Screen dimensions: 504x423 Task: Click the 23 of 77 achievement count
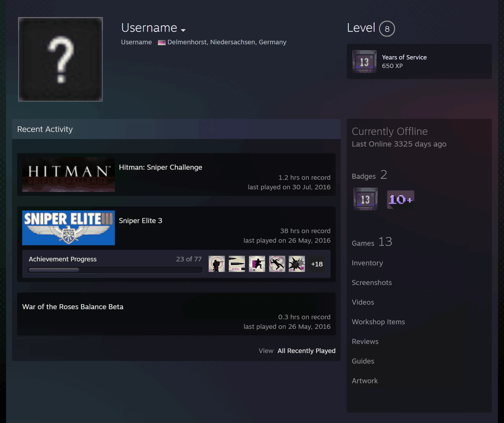(189, 259)
